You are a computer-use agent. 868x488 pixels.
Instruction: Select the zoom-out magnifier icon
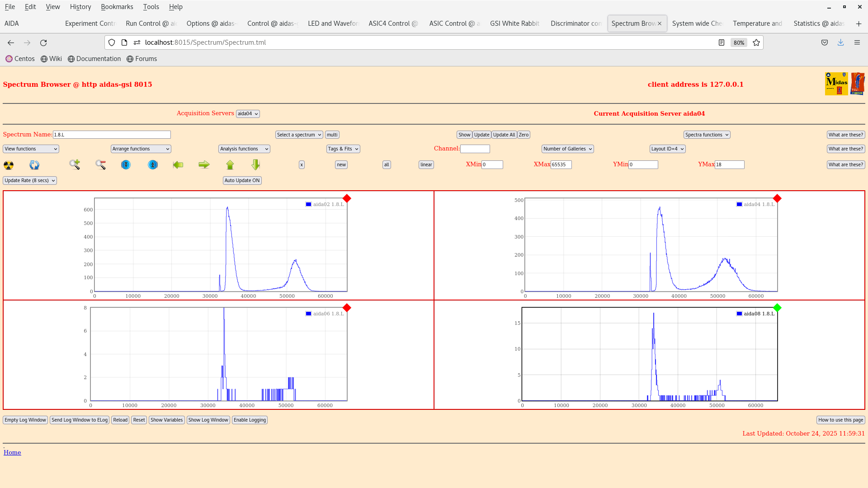100,165
